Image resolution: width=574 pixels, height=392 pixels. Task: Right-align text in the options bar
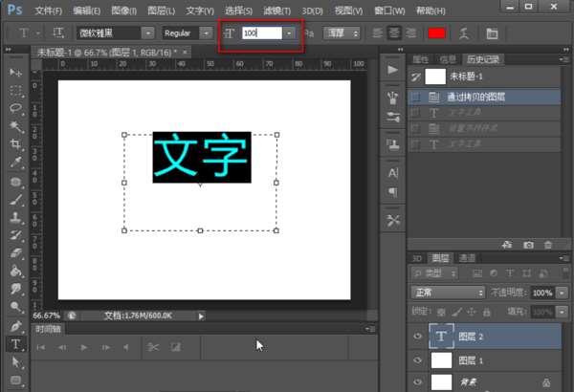410,33
